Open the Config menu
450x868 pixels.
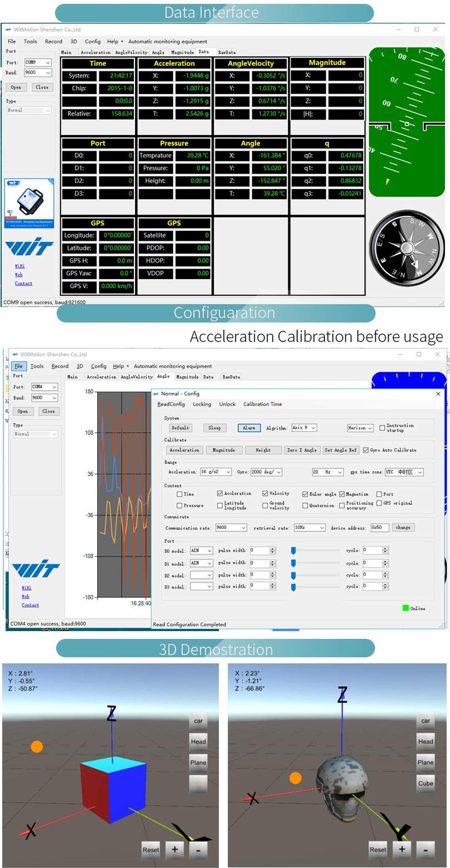93,41
